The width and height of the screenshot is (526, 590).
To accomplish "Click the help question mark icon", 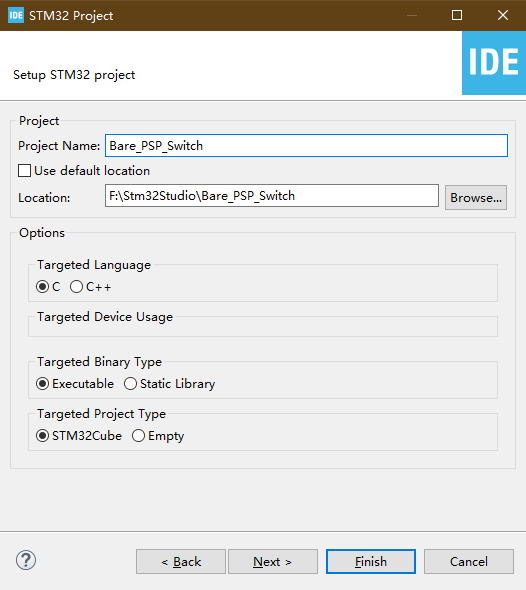I will pos(26,560).
